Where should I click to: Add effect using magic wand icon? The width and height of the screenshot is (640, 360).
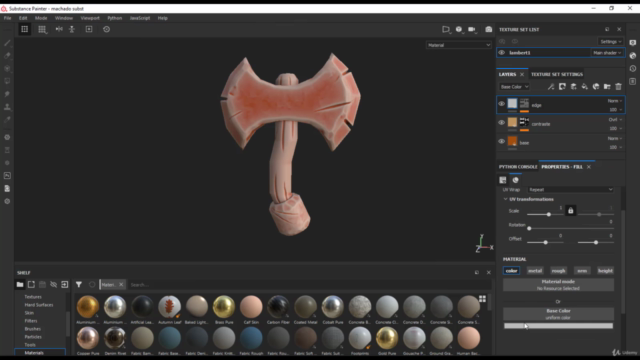[551, 87]
